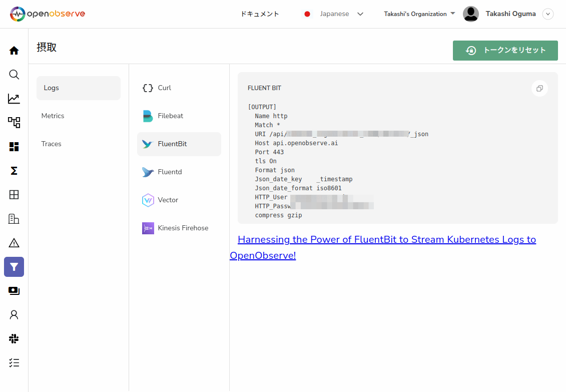
Task: Select the Kinesis Firehose ingestion option
Action: pyautogui.click(x=179, y=228)
